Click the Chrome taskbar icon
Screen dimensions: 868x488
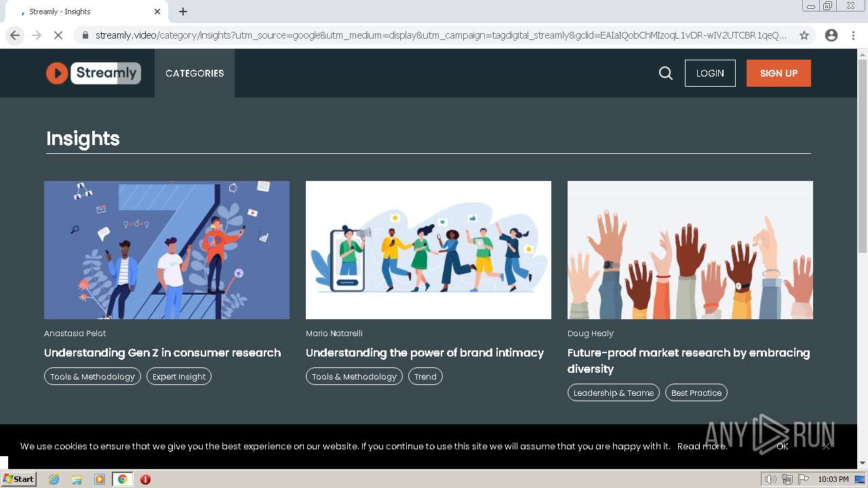click(123, 479)
